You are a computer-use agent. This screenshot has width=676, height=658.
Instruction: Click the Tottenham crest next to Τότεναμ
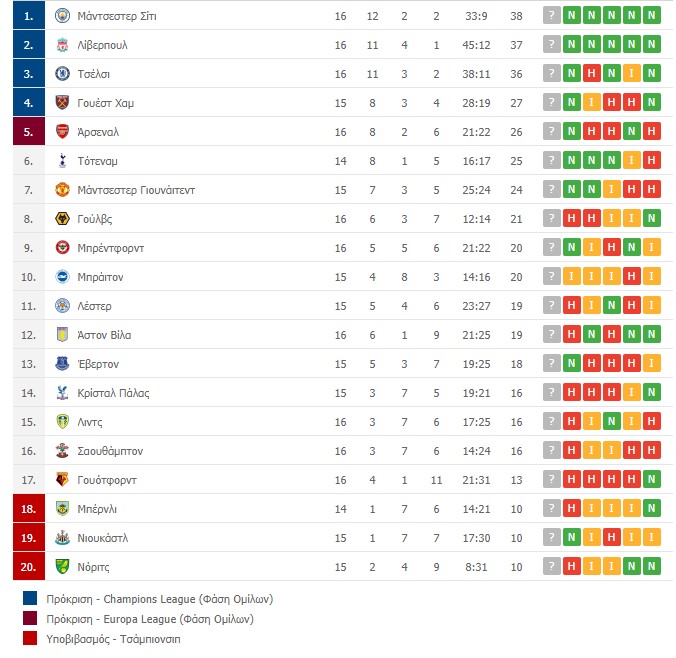pos(63,161)
